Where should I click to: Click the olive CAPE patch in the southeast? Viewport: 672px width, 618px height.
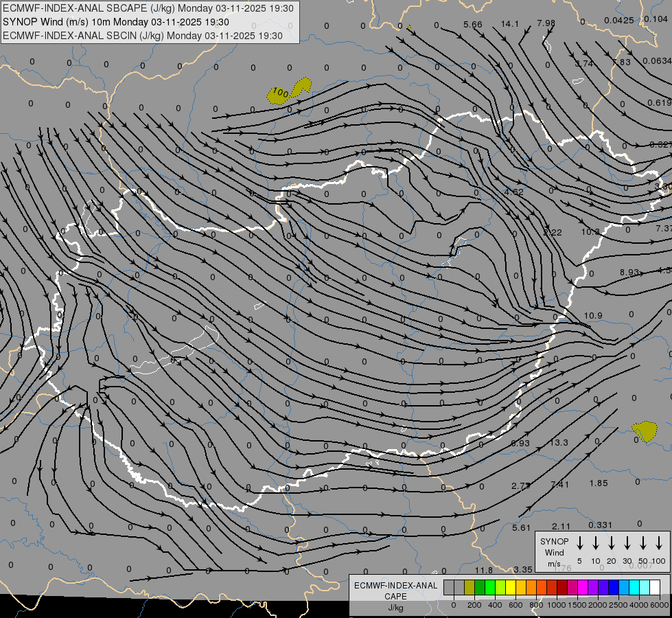click(645, 431)
